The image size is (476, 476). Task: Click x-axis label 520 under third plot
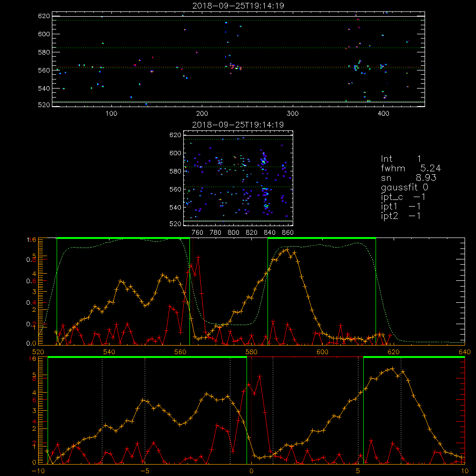[x=38, y=352]
